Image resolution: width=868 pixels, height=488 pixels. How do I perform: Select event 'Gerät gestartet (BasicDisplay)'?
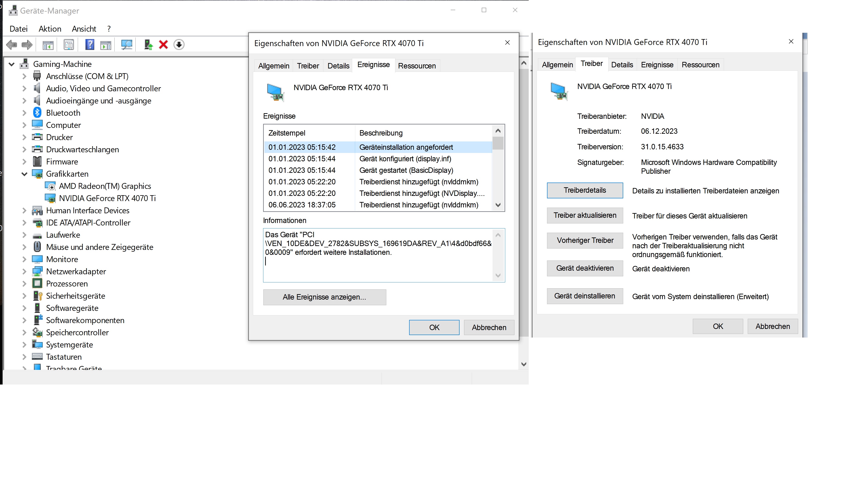coord(406,170)
